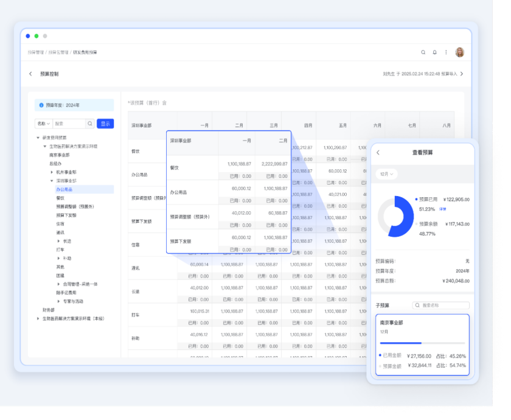
Task: Select 餐饮 in the left tree
Action: [x=60, y=198]
